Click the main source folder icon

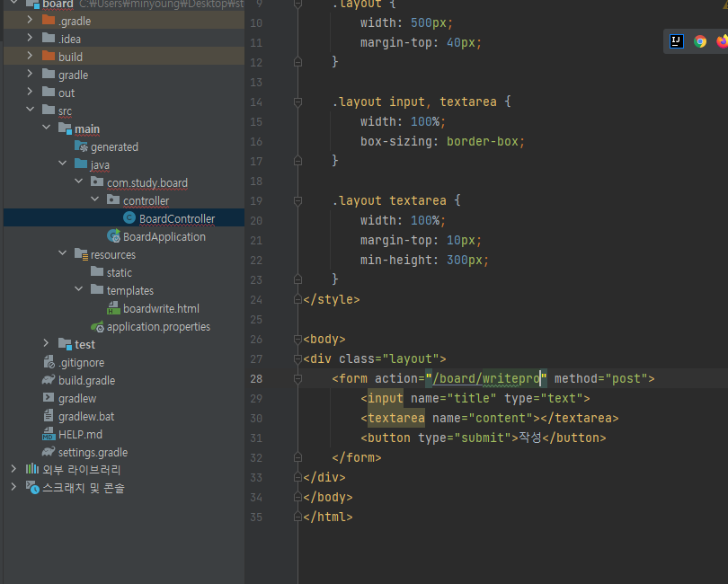coord(65,128)
